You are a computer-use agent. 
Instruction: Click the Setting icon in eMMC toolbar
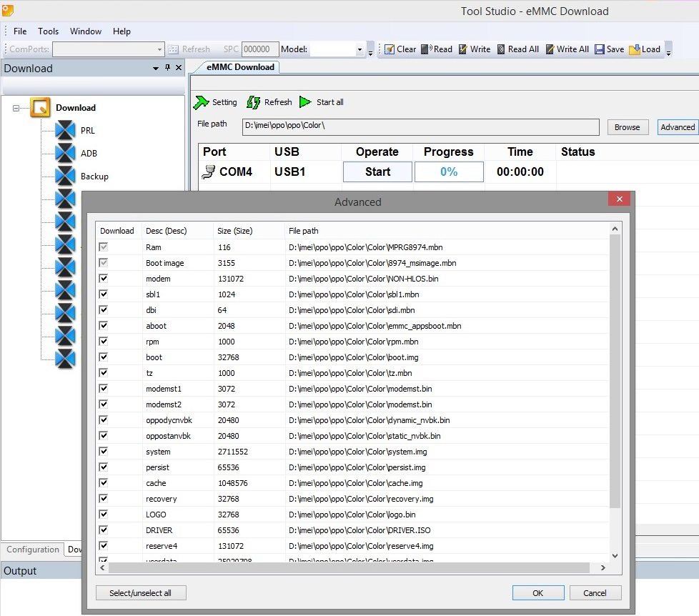tap(201, 102)
